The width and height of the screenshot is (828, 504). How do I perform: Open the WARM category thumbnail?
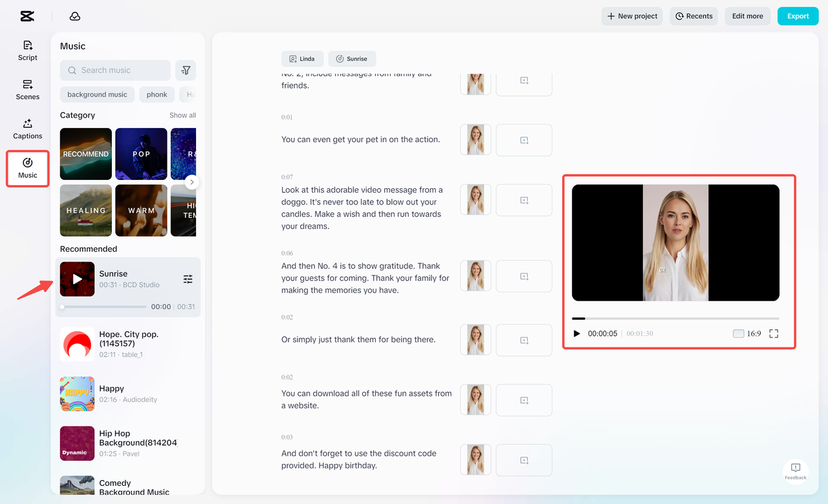coord(142,211)
